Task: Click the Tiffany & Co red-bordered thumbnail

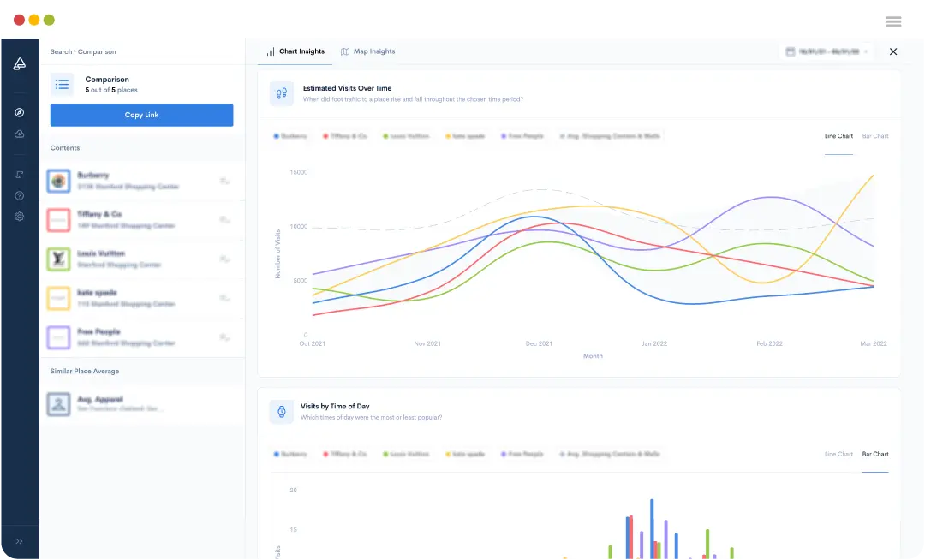Action: [58, 220]
